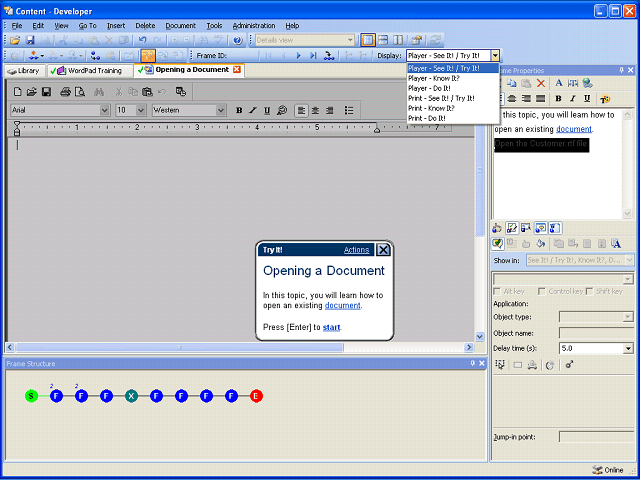Image resolution: width=640 pixels, height=480 pixels.
Task: Click the Copy icon in Frame Properties toolbar
Action: (x=512, y=83)
